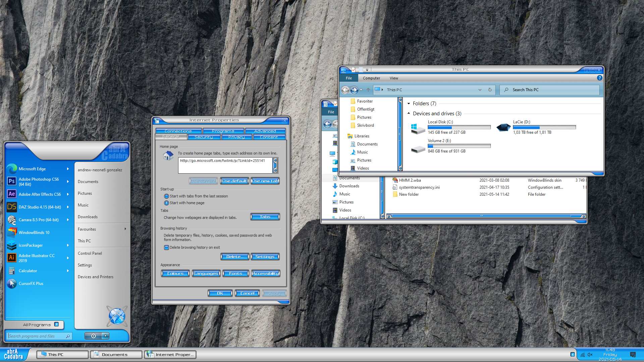This screenshot has width=644, height=362.
Task: Click Colours button
Action: click(175, 274)
